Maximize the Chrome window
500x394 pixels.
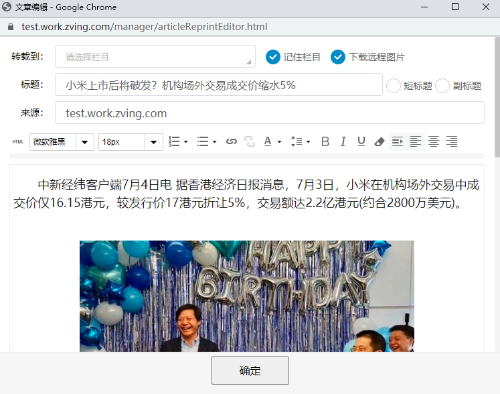point(455,7)
